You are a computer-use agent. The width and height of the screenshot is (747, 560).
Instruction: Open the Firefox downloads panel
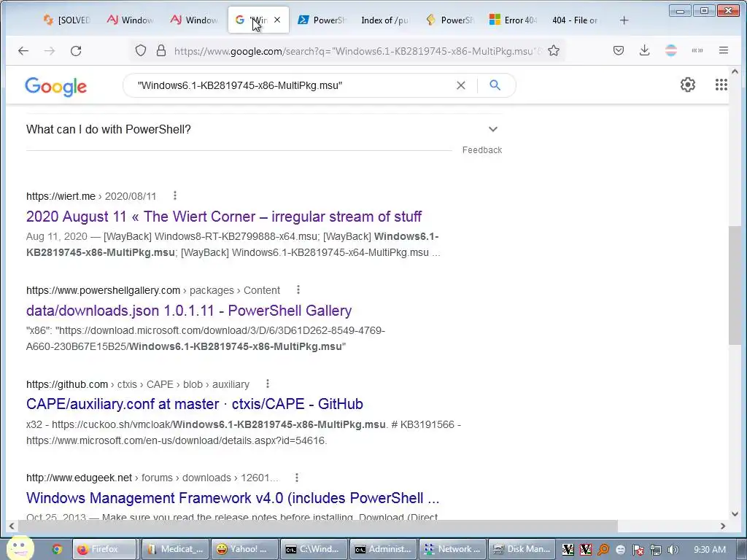click(x=645, y=50)
